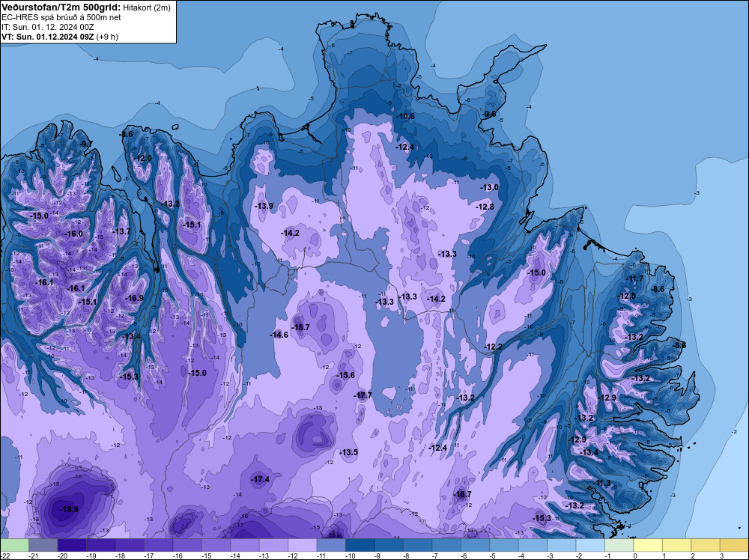Click the legend label -15
Image resolution: width=749 pixels, height=560 pixels.
(x=207, y=556)
